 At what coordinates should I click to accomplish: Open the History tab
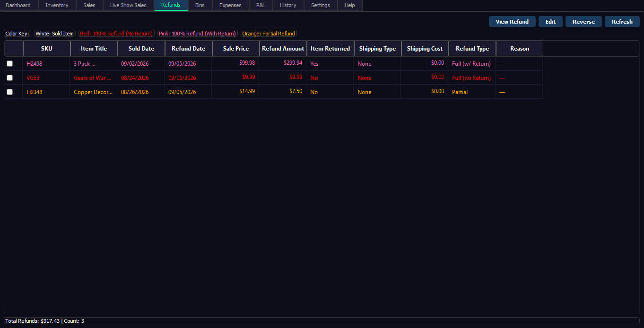[x=288, y=5]
